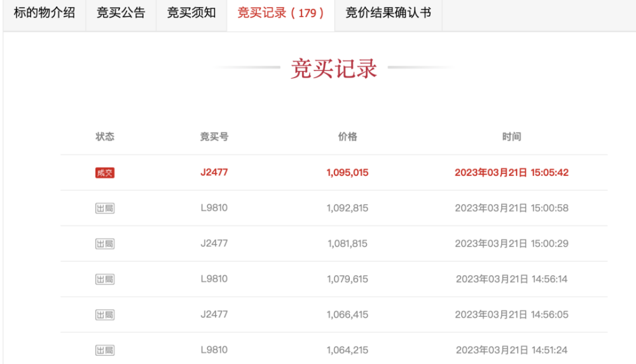Click 出局 badge for 1,092,815 bid
The width and height of the screenshot is (636, 364).
pos(105,208)
